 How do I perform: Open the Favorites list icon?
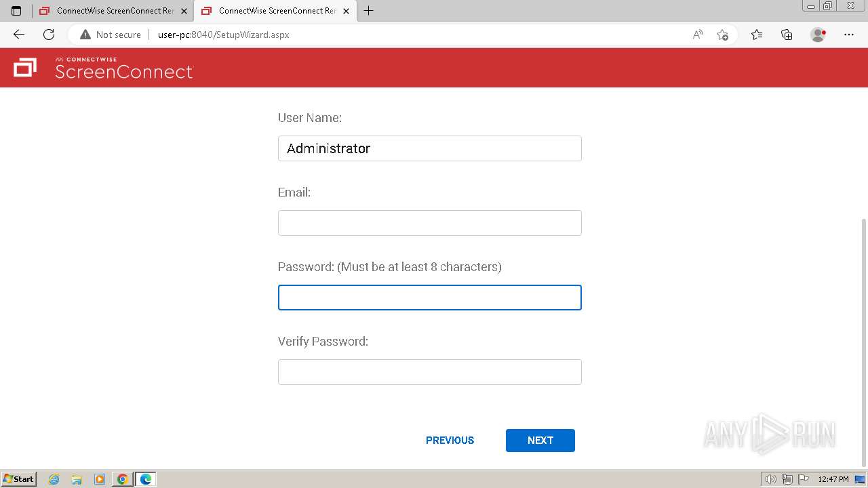click(757, 35)
